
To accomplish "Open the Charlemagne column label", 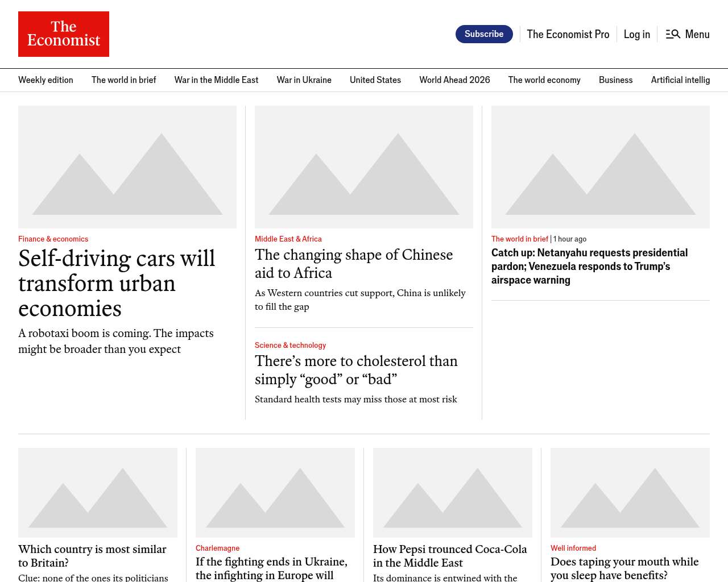I will pos(217,548).
